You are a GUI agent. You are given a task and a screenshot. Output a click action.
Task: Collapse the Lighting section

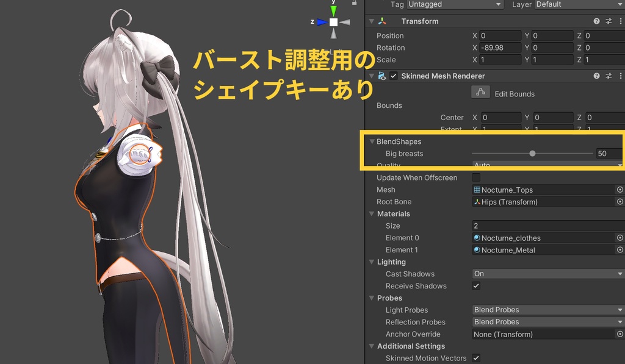point(372,262)
